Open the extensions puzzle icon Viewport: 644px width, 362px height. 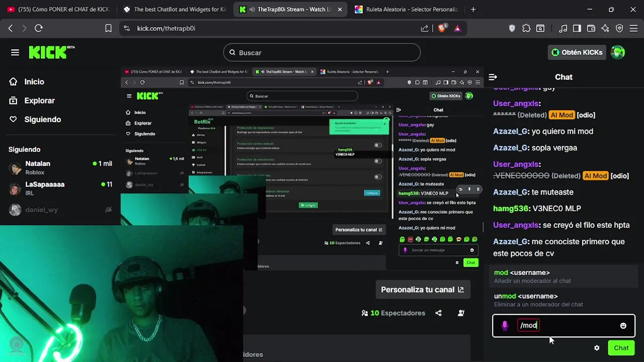pos(526,29)
